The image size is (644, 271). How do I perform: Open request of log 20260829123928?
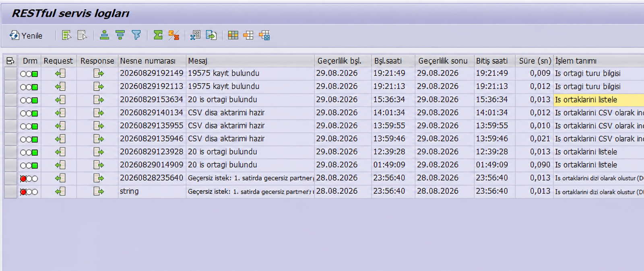[x=60, y=152]
